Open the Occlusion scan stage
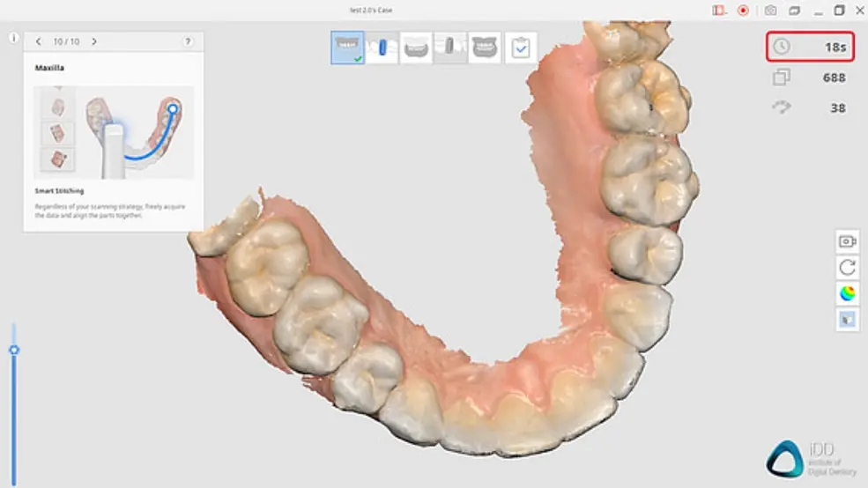Screen dimensions: 868x488 [x=485, y=48]
